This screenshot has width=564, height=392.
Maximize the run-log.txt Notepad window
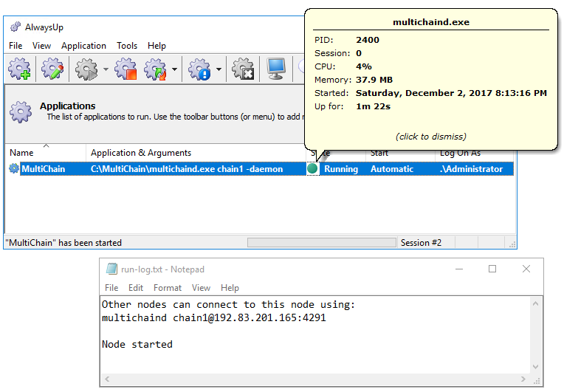tap(492, 269)
